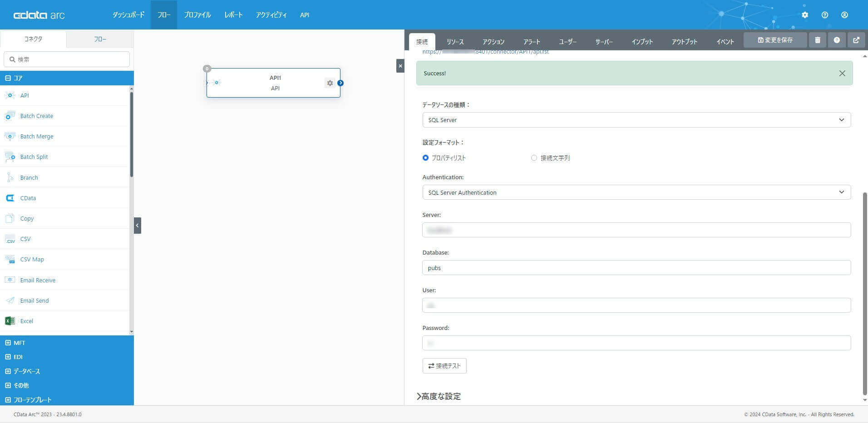Dismiss the Success message banner
The image size is (868, 423).
click(x=842, y=73)
